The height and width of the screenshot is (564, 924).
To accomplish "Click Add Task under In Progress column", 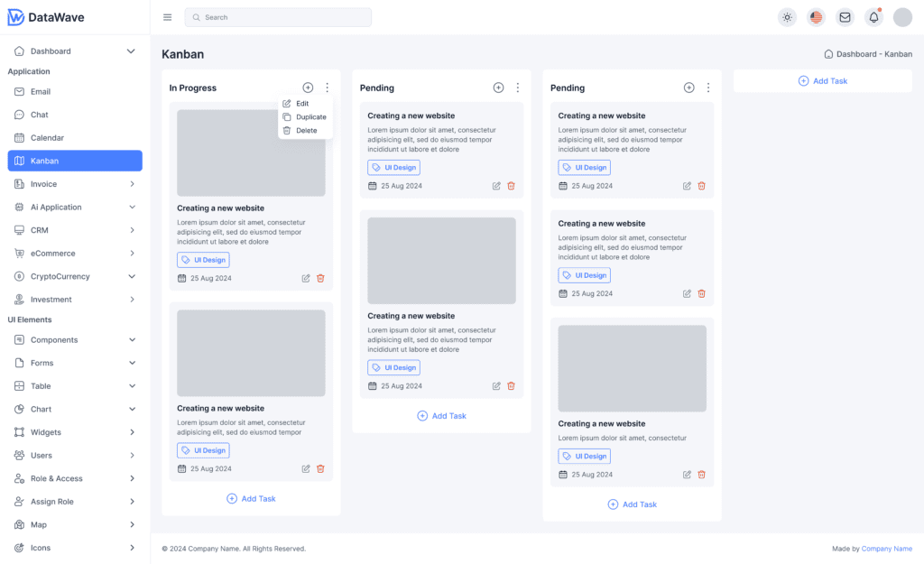I will tap(251, 498).
